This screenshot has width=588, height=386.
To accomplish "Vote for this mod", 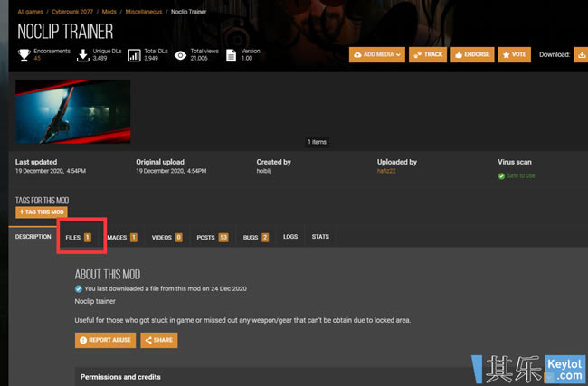I will (515, 55).
